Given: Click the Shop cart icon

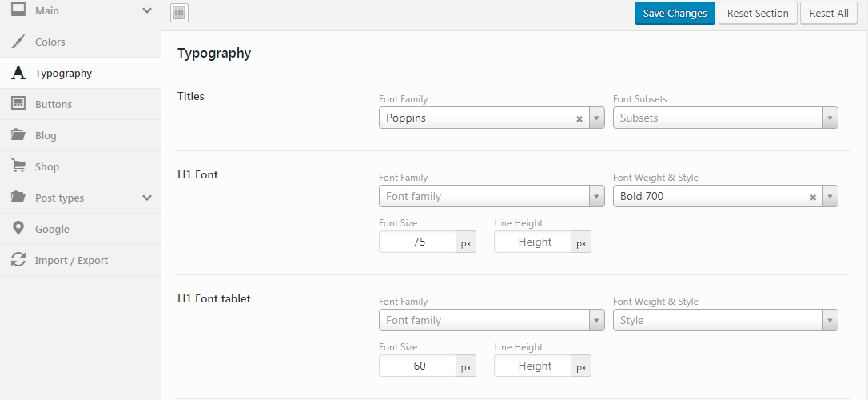Looking at the screenshot, I should [18, 166].
